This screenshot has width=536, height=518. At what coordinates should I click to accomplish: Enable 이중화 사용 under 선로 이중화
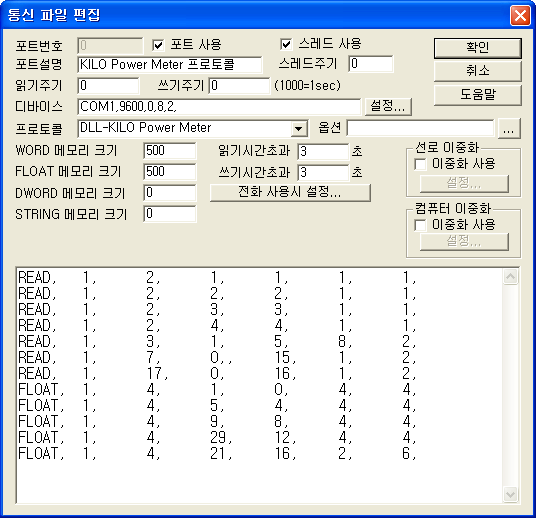[x=420, y=164]
